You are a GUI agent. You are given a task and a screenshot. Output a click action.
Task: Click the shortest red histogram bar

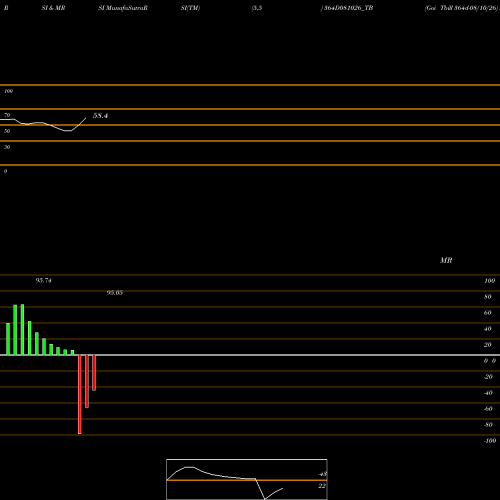click(x=94, y=373)
